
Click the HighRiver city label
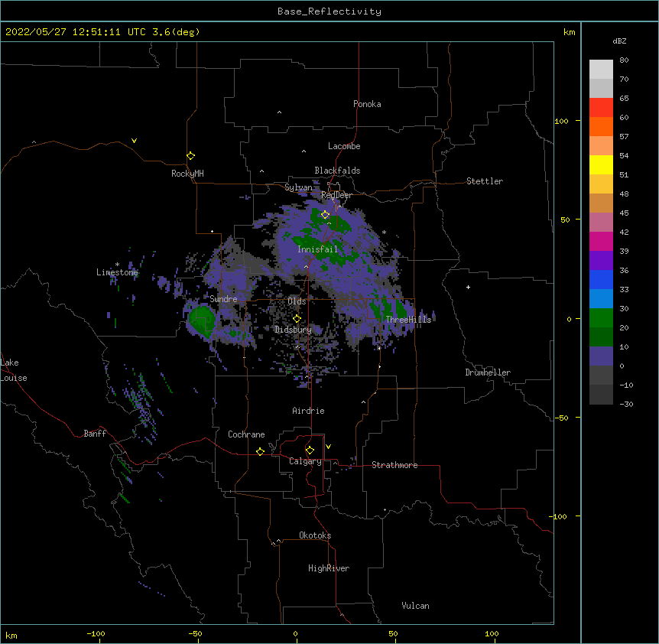pos(329,568)
